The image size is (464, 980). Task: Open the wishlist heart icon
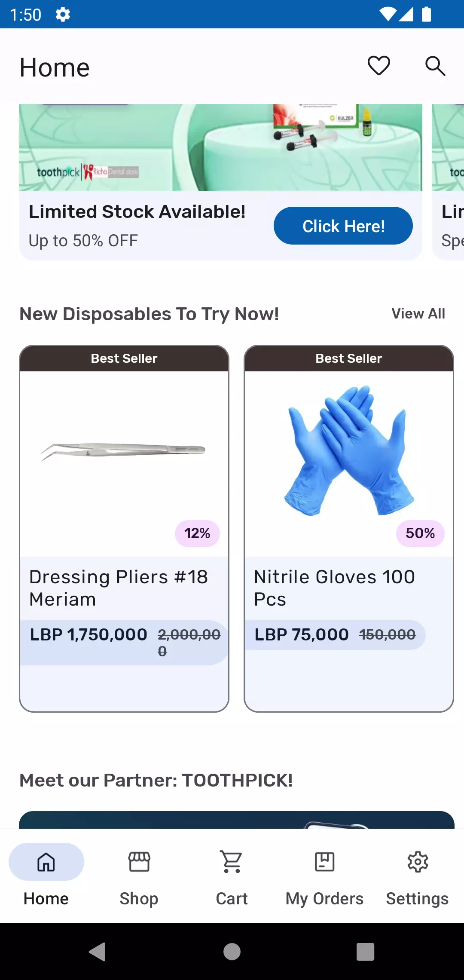(x=379, y=66)
